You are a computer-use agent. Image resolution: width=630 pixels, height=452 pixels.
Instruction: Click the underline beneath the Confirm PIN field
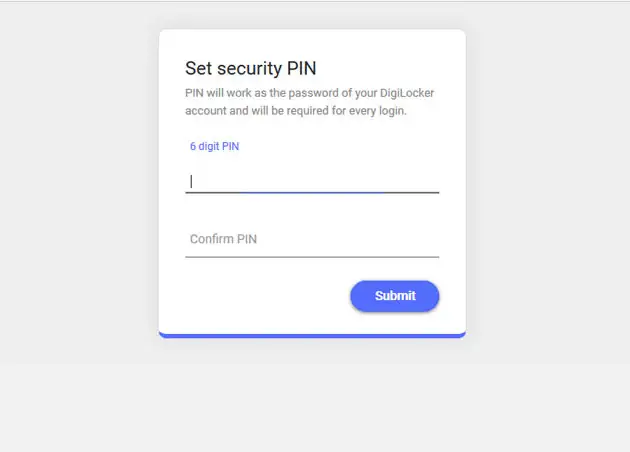pos(312,257)
